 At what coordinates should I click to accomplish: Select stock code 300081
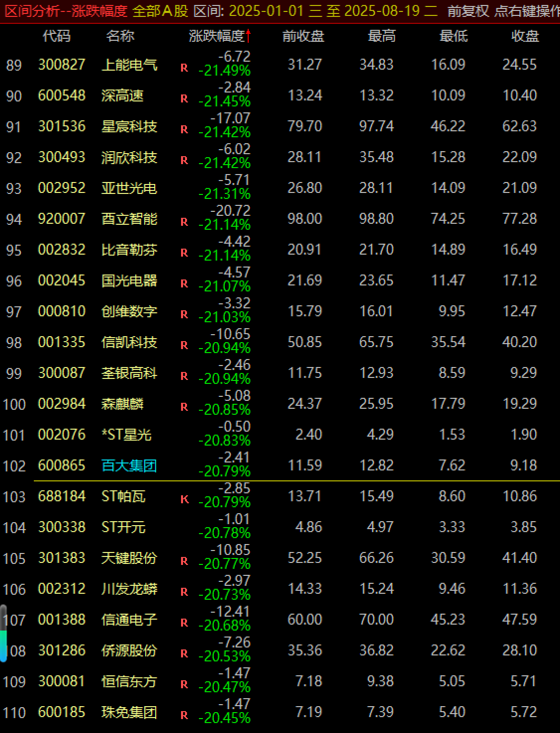tap(62, 681)
